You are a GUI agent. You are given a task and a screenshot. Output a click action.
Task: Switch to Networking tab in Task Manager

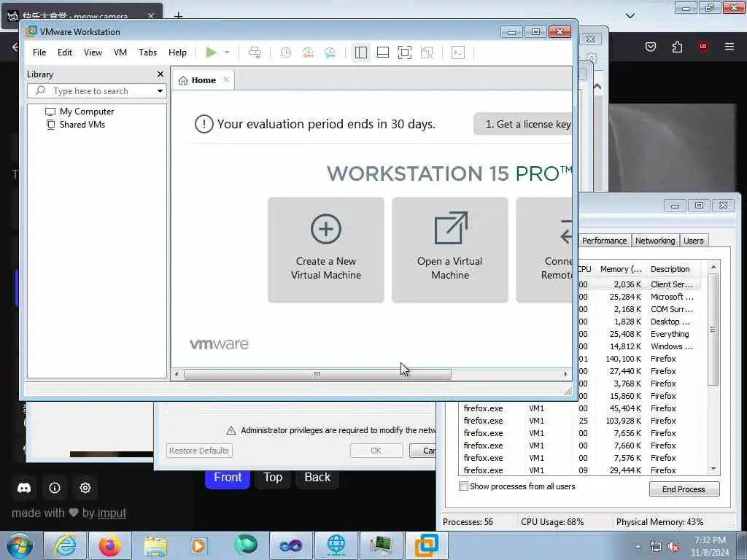click(x=655, y=241)
